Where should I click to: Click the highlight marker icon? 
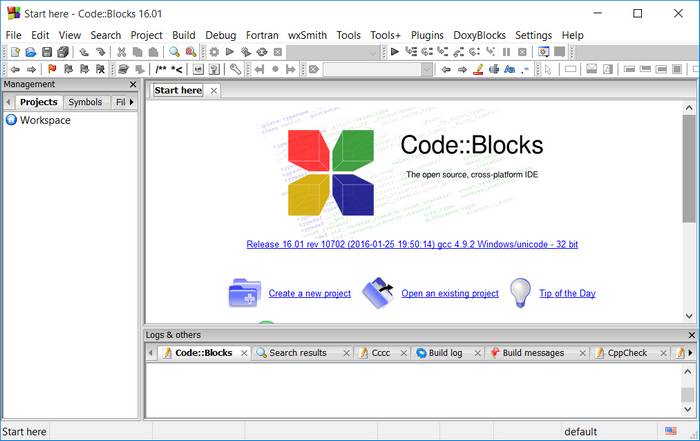point(478,69)
